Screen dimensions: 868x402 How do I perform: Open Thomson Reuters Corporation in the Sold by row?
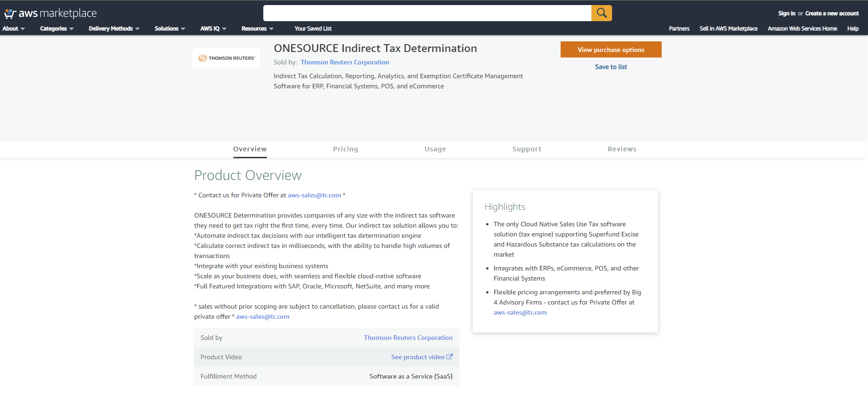[408, 338]
